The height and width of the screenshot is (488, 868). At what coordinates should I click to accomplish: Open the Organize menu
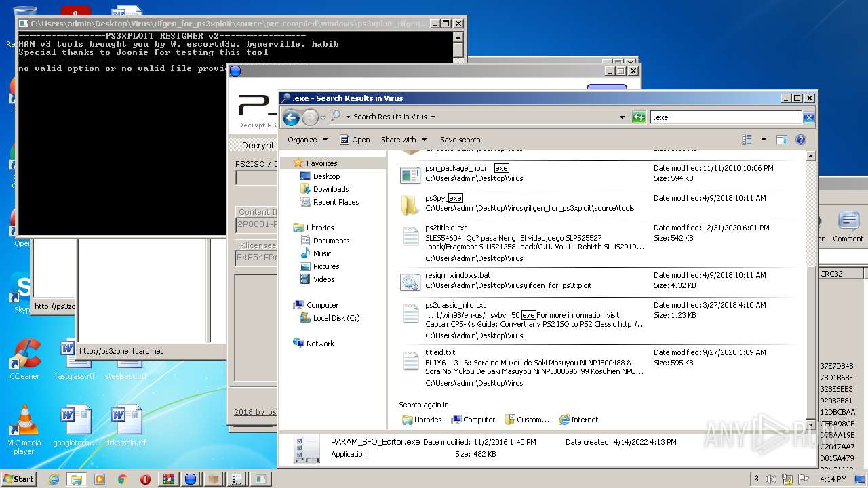point(307,140)
